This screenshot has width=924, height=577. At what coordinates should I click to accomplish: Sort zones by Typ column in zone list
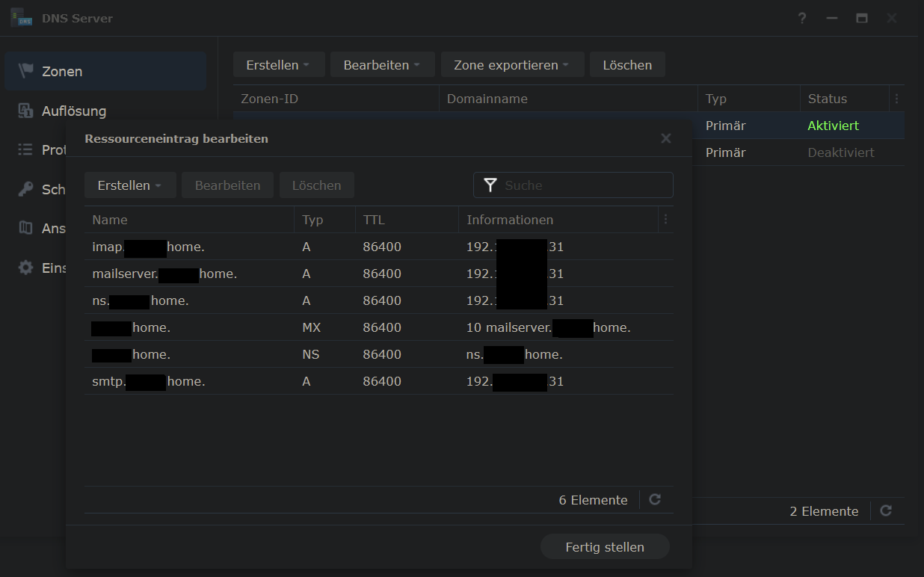[748, 99]
